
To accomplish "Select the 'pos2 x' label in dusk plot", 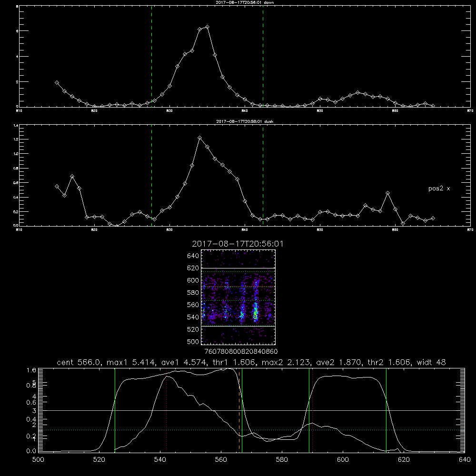I will (439, 188).
